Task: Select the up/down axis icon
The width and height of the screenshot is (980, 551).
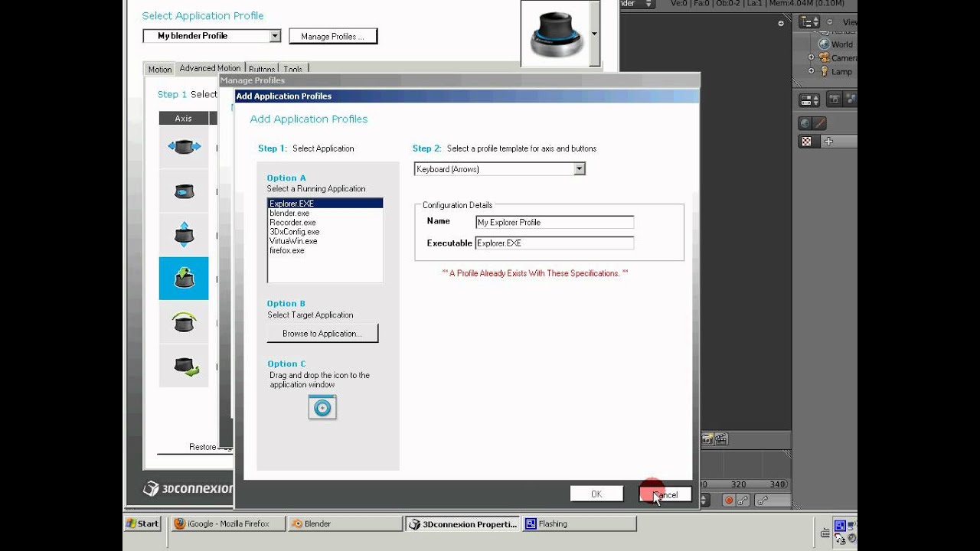Action: [184, 234]
